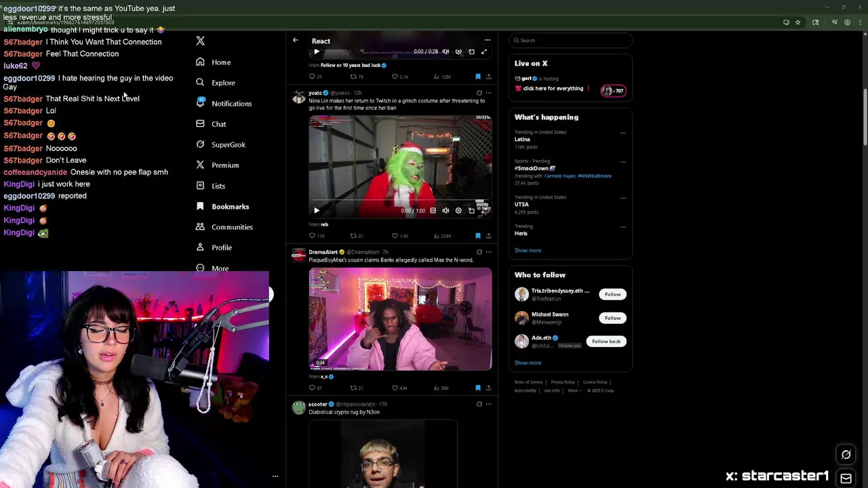Follow back Ada.eth

click(x=606, y=342)
